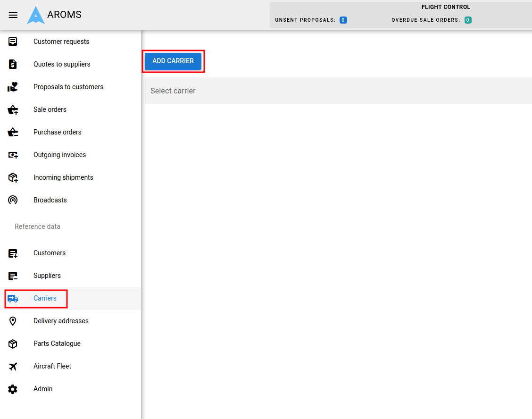Select Carriers in the sidebar

click(x=45, y=298)
